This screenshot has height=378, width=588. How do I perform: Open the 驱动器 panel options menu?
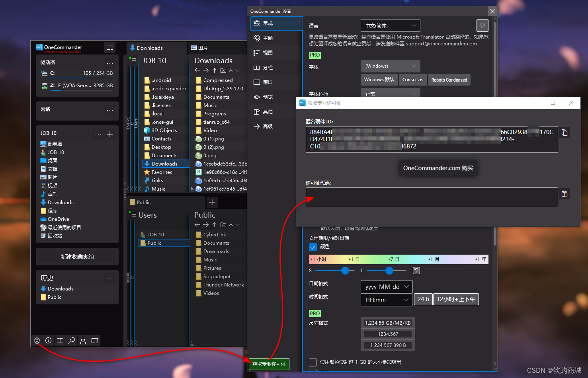pos(110,63)
